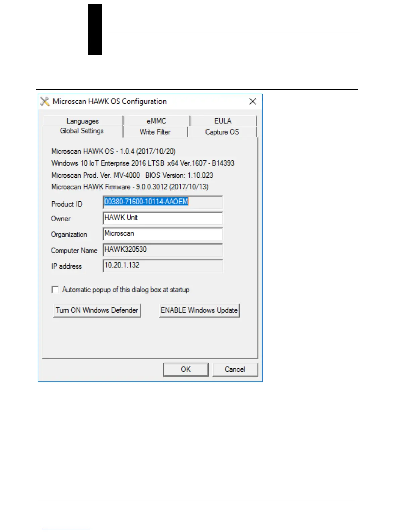Open the EULA tab
Viewport: 411px width, 532px height.
coord(223,121)
